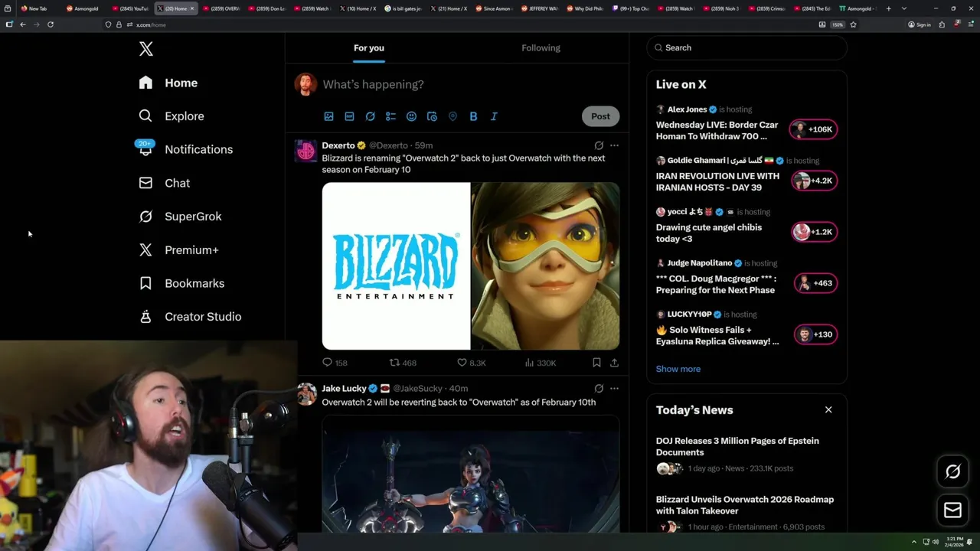Switch to the For you tab
The width and height of the screenshot is (980, 551).
click(369, 47)
